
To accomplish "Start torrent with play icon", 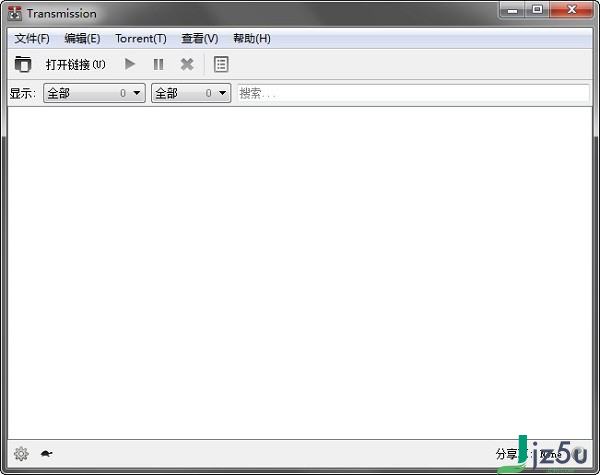I will (130, 64).
